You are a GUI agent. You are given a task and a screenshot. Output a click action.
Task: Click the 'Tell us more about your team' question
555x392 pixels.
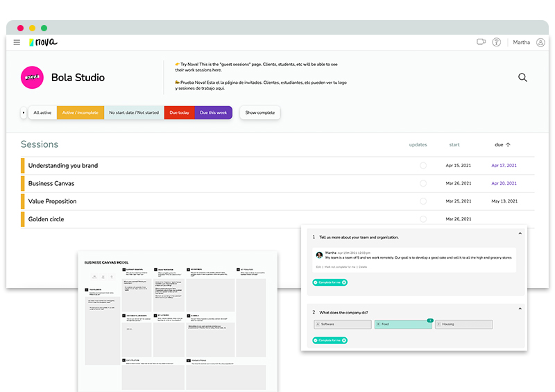click(x=359, y=237)
